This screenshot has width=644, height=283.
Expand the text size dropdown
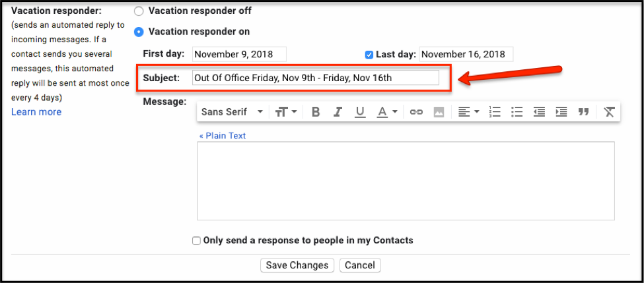pos(286,112)
